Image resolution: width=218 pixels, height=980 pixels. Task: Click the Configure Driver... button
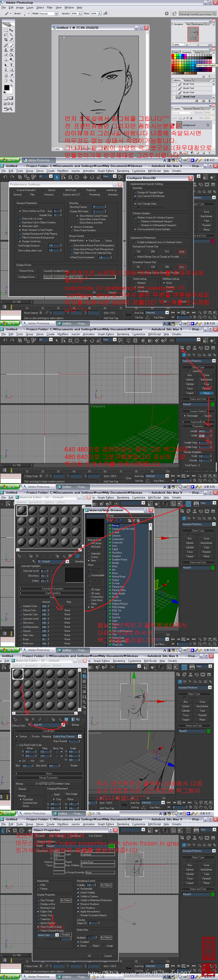pos(27,277)
